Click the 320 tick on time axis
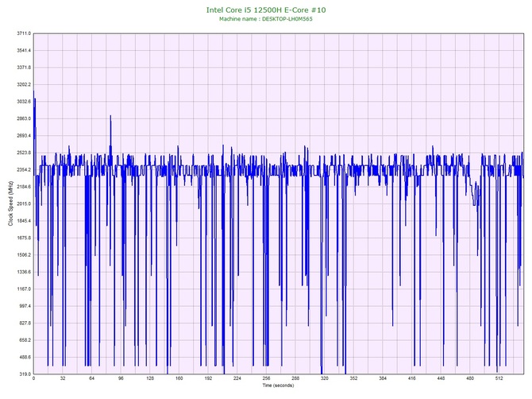Screen dimensions: 532x399 point(324,378)
